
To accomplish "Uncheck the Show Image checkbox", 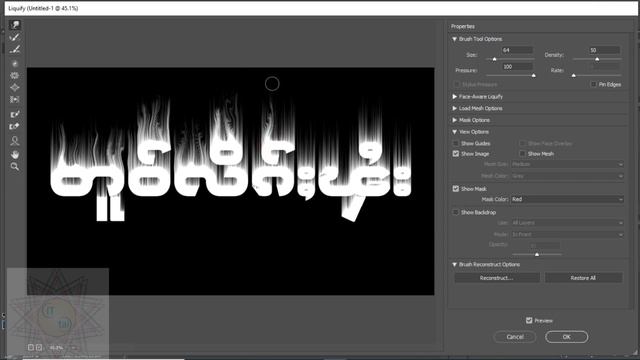I will tap(456, 154).
